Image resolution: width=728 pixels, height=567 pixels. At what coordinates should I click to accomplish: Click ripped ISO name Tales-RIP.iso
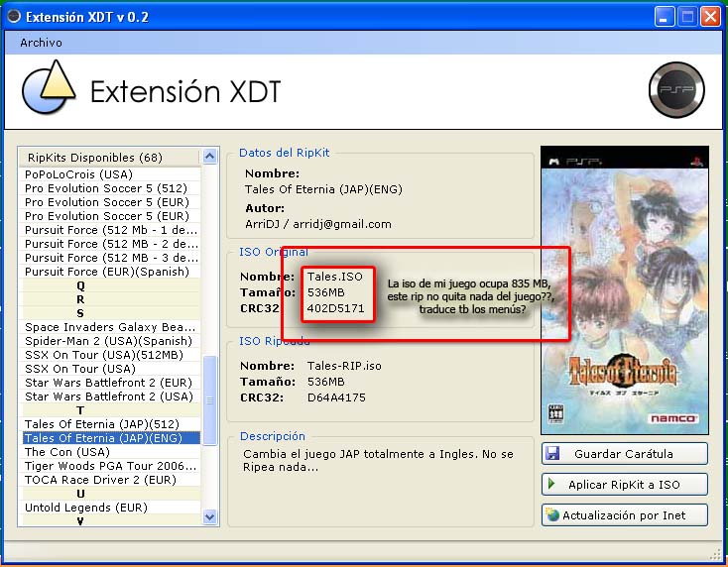point(344,366)
